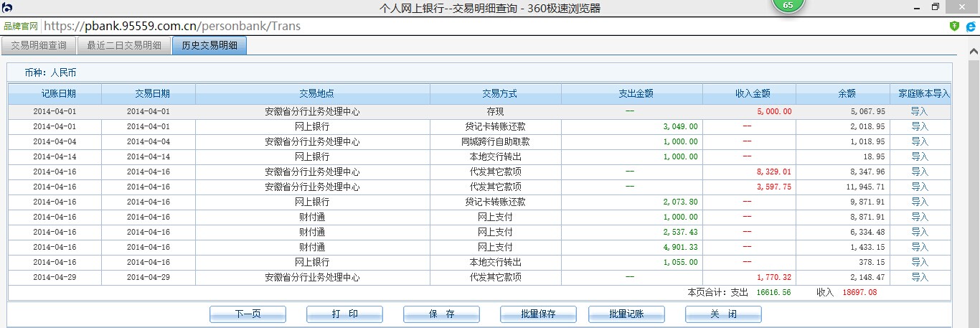Click the 2,537.43 expense amount cell
980x328 pixels.
tap(680, 232)
